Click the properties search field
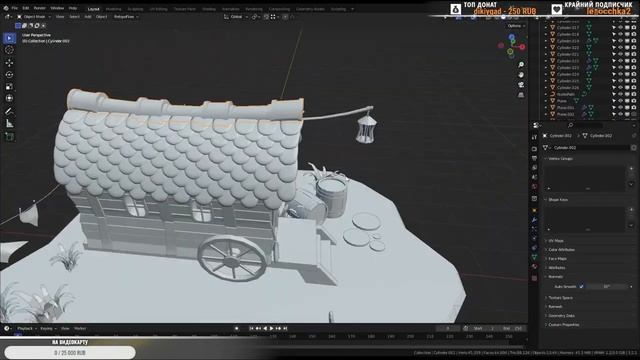640x360 pixels. pos(584,125)
